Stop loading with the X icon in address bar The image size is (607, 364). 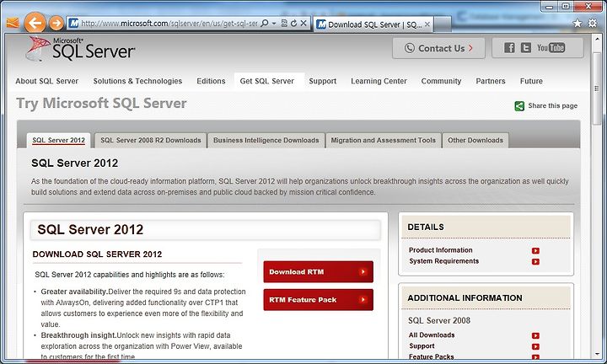[303, 24]
